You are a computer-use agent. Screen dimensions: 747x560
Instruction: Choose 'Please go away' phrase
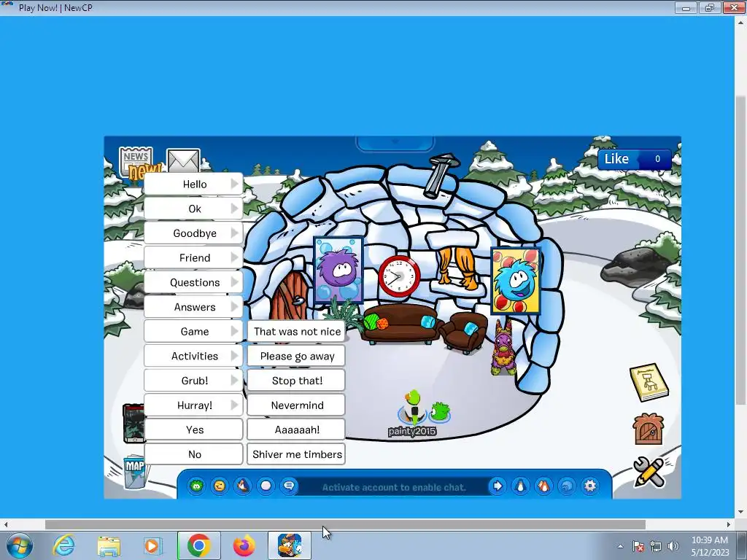coord(296,356)
